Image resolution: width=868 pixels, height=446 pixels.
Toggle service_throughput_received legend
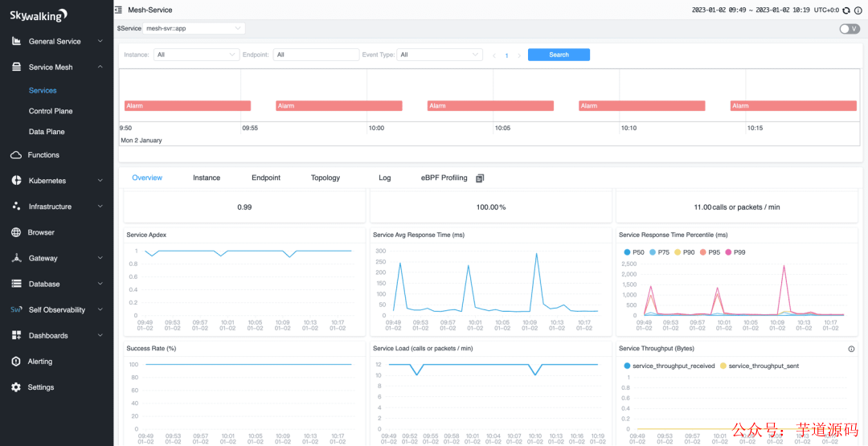pyautogui.click(x=669, y=366)
